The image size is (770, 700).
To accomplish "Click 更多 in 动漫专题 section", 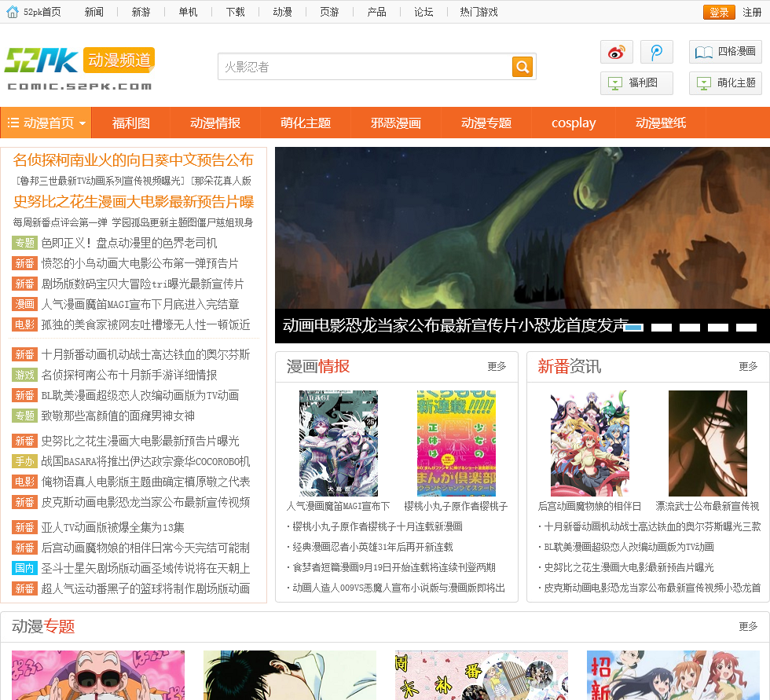I will (x=748, y=626).
